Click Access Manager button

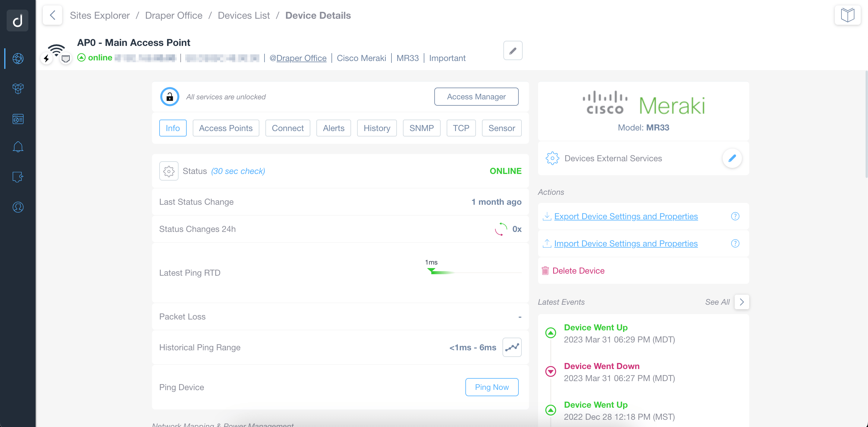pyautogui.click(x=476, y=97)
